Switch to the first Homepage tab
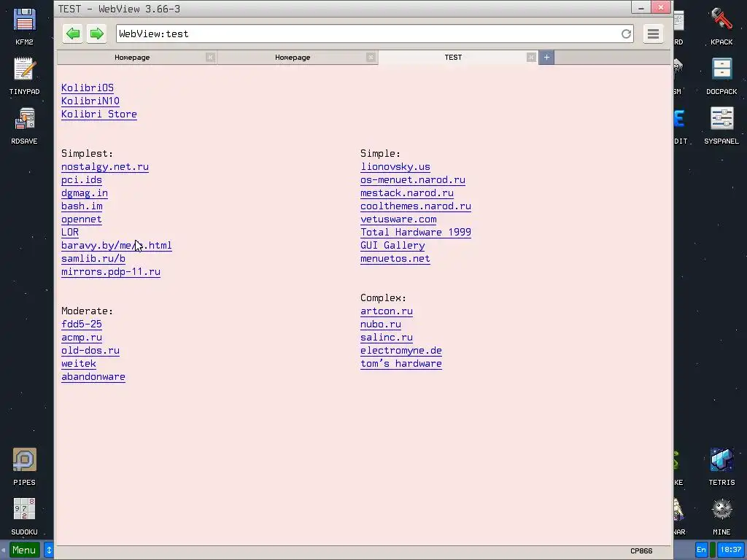 pos(132,57)
